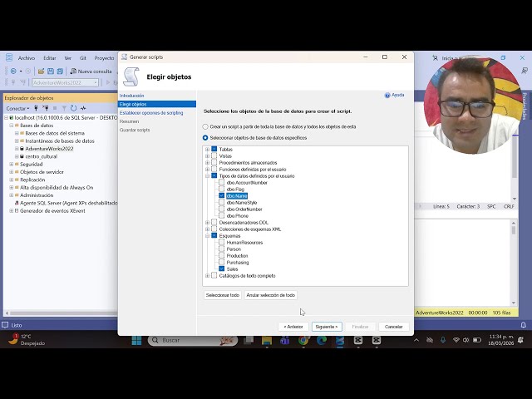Screen dimensions: 532x399
Task: Select Administración folder in Object Explorer
Action: pyautogui.click(x=37, y=195)
